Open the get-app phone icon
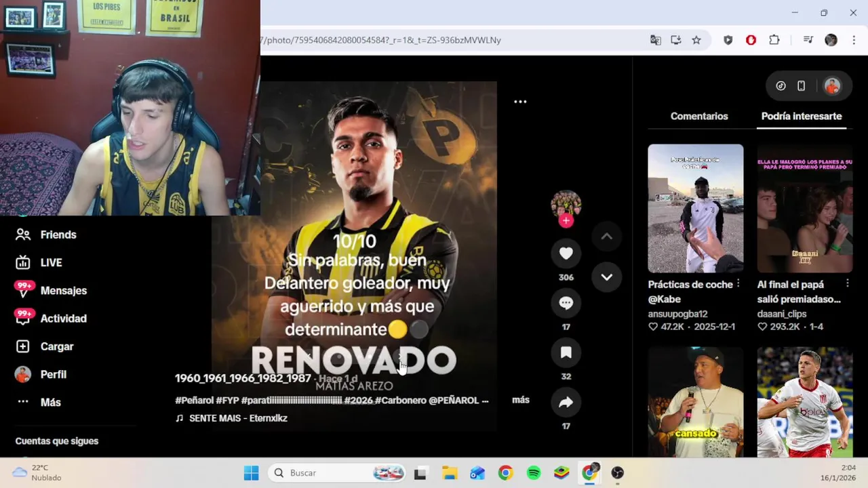The image size is (868, 488). pos(801,86)
